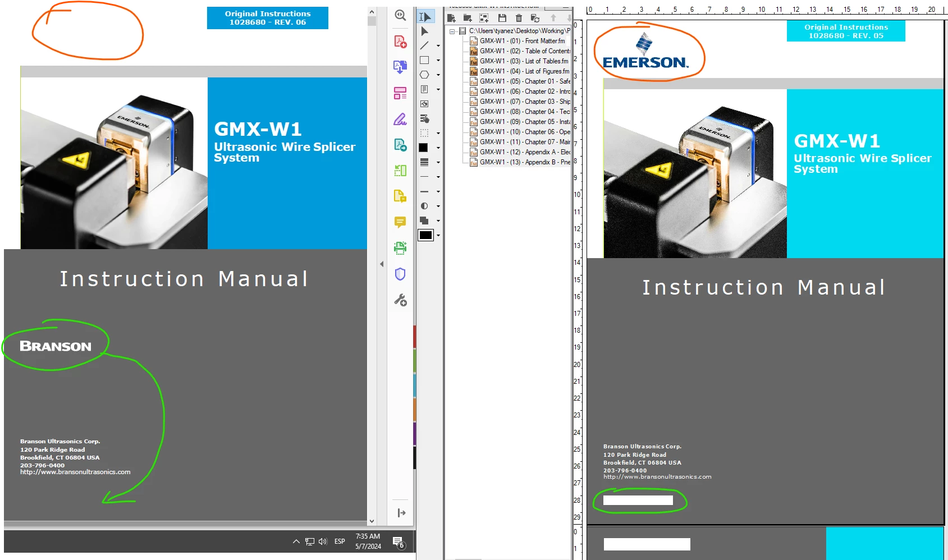Select the Line drawing tool
This screenshot has height=560, width=948.
pos(424,46)
